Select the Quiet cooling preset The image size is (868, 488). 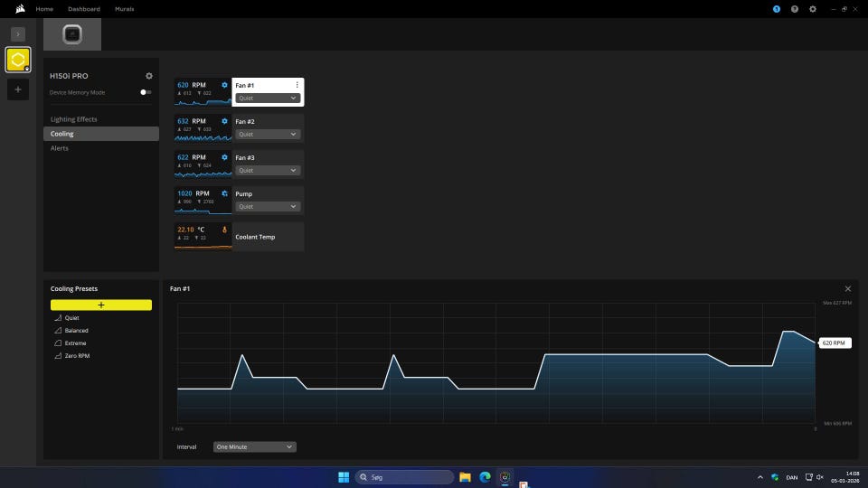[x=72, y=318]
